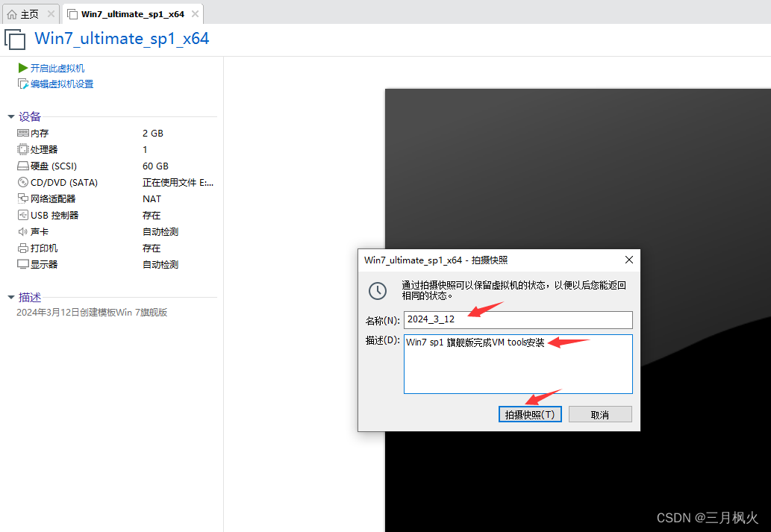The width and height of the screenshot is (771, 532).
Task: Open the CD/DVD (SATA) device icon
Action: pos(24,182)
